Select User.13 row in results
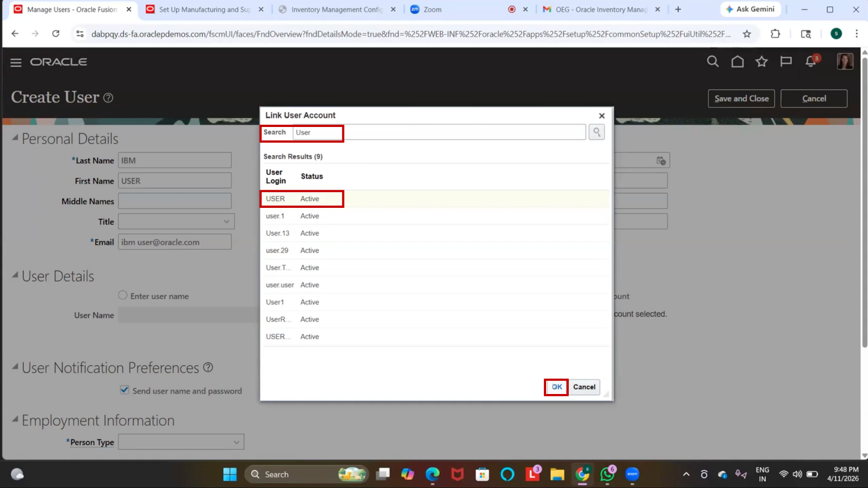Viewport: 868px width, 488px height. click(x=436, y=233)
